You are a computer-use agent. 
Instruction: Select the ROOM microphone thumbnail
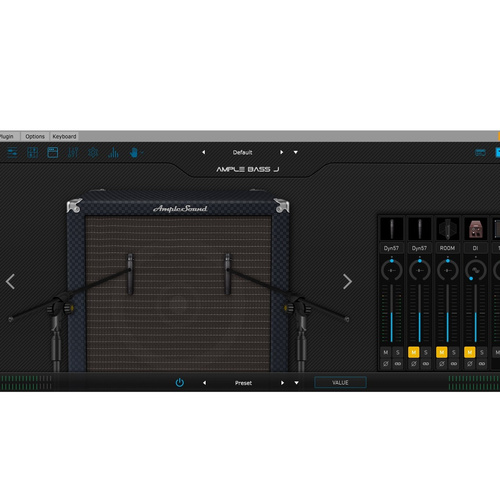447,229
